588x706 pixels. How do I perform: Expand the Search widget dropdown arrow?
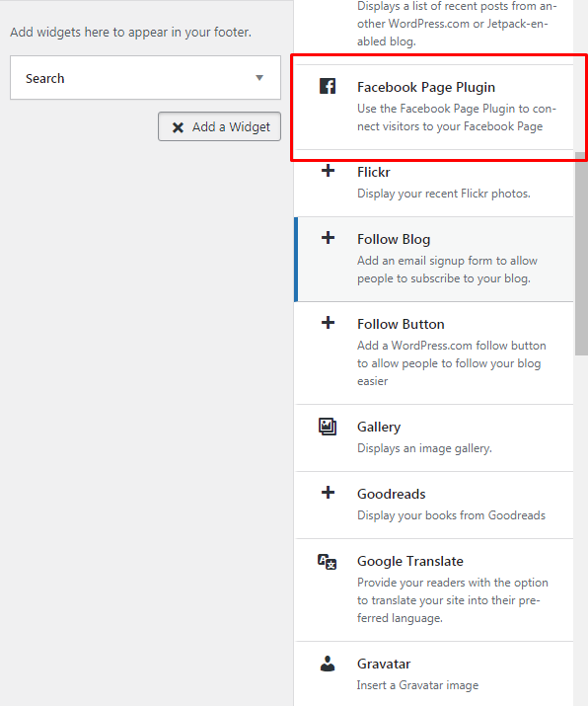tap(259, 78)
